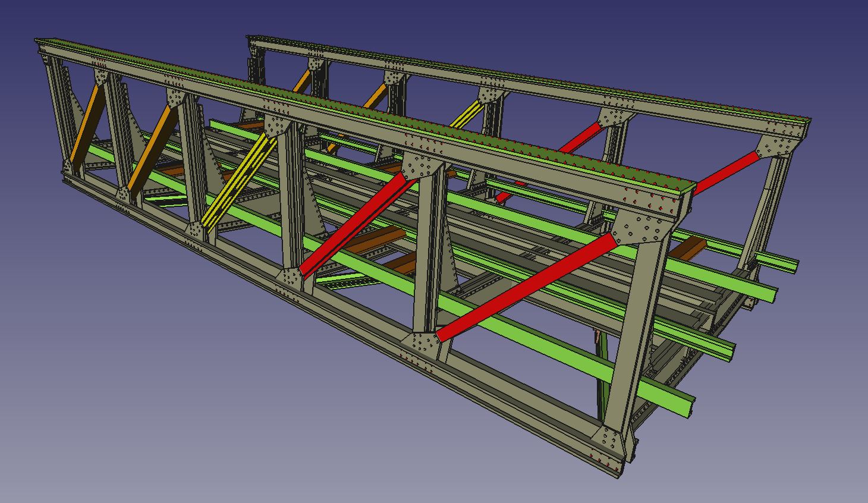Select the brown cross beam at right end

(688, 249)
